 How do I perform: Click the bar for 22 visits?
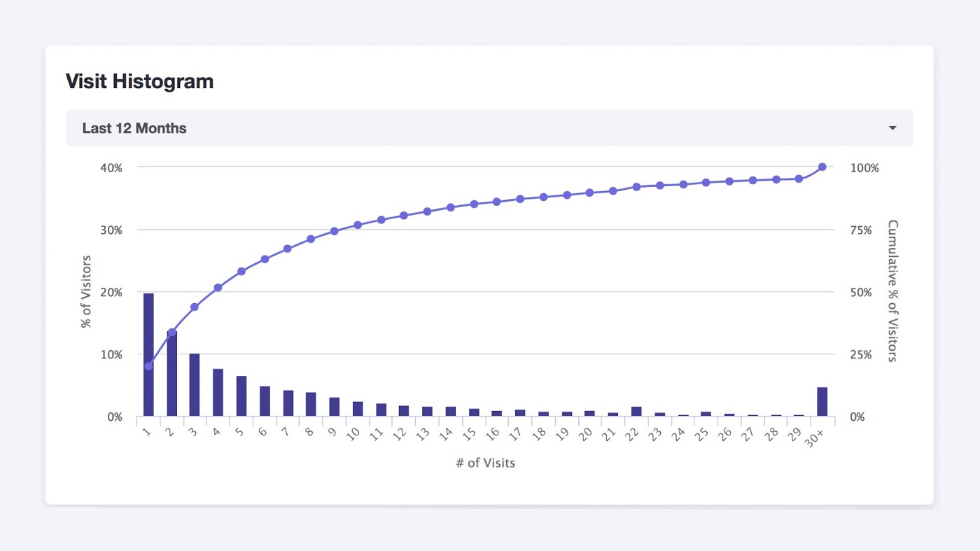coord(636,412)
